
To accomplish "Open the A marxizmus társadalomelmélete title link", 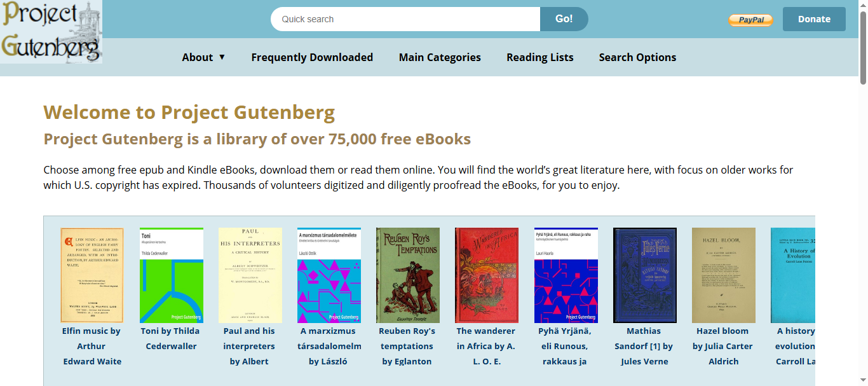I will tap(329, 346).
